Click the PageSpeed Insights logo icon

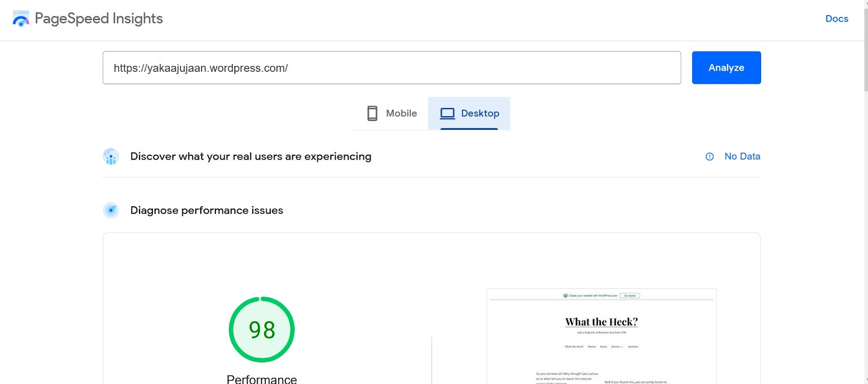point(21,18)
